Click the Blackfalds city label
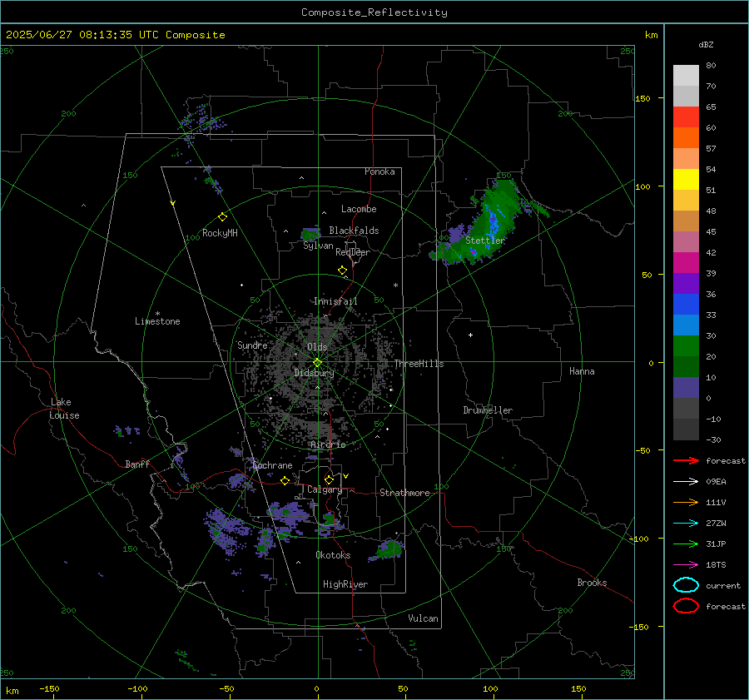Image resolution: width=749 pixels, height=700 pixels. tap(354, 231)
